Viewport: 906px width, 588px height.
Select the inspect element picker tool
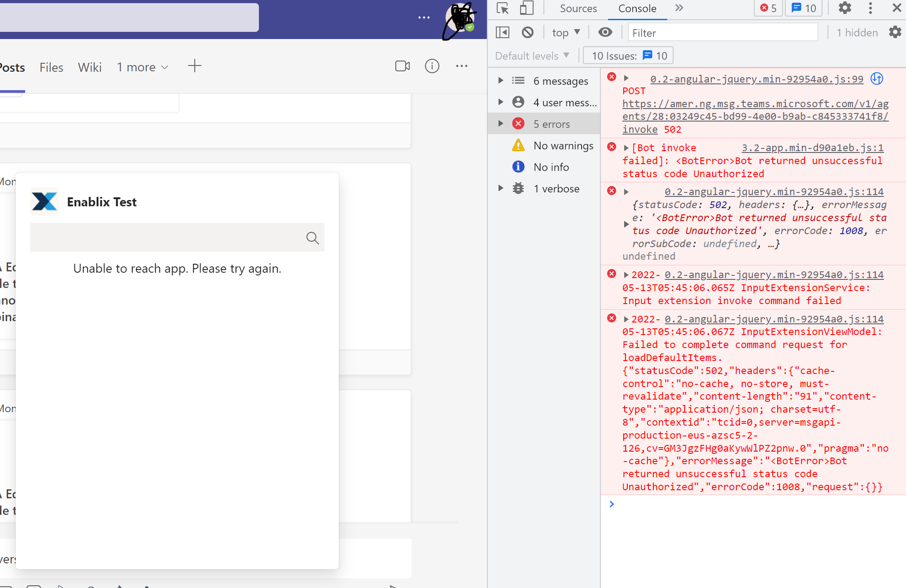502,8
